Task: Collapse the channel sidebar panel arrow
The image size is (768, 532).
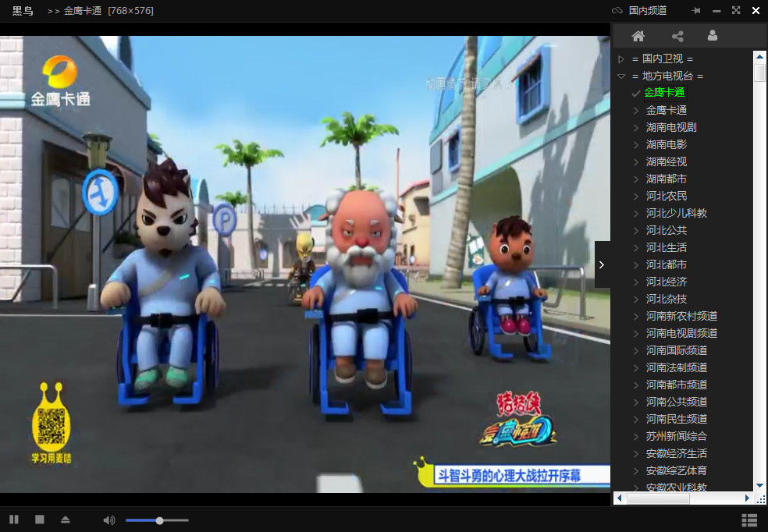Action: click(602, 264)
